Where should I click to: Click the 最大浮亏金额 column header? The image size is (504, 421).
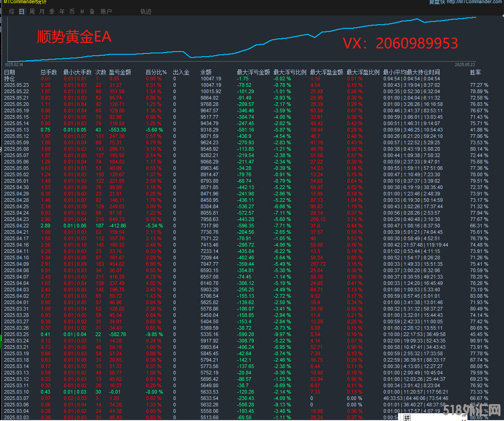253,72
